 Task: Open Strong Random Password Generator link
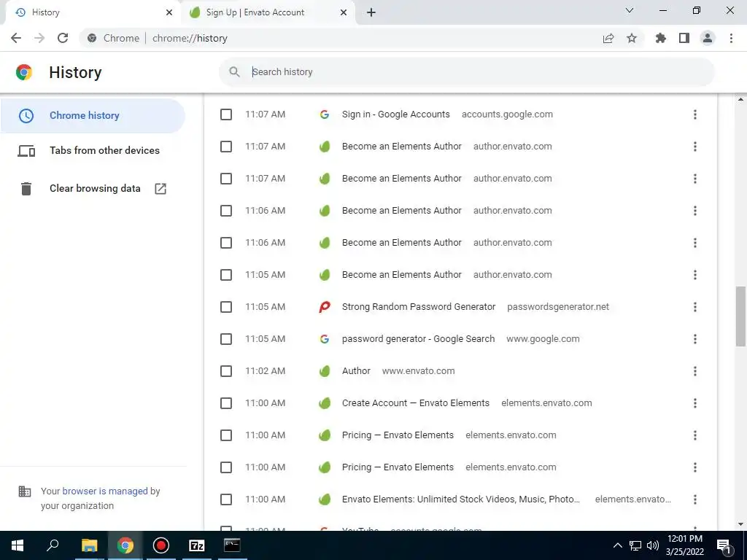(419, 307)
